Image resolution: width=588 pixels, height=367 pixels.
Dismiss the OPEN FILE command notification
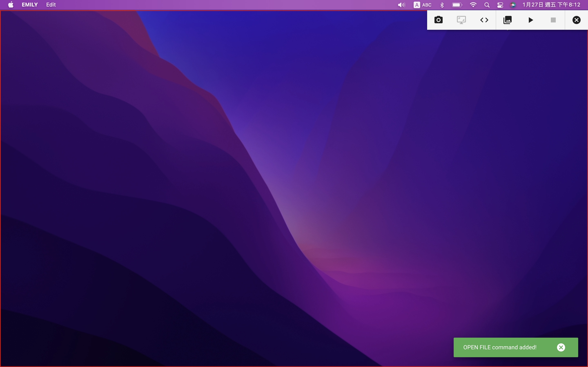coord(561,347)
